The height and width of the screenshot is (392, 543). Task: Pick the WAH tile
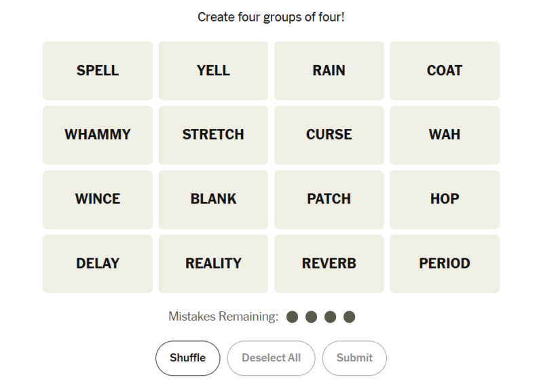point(445,135)
